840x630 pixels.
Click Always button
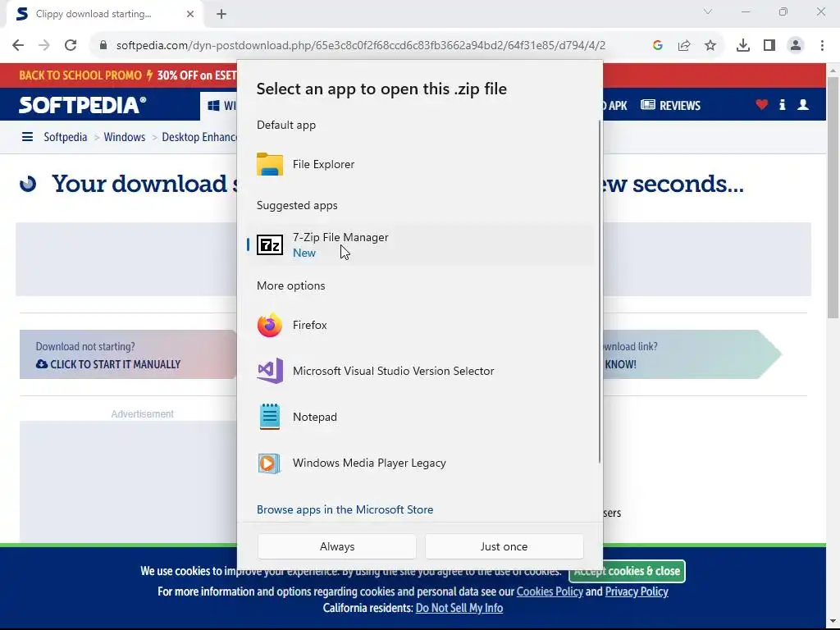coord(337,546)
